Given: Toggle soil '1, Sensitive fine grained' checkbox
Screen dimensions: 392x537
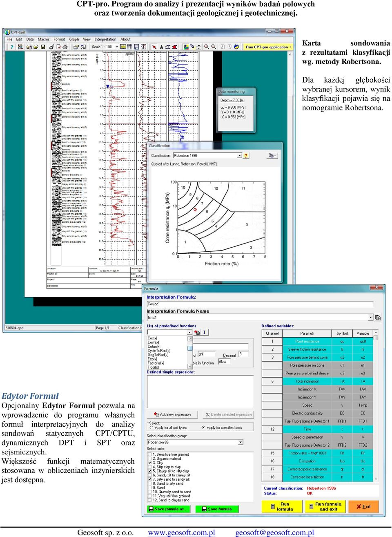Looking at the screenshot, I should pyautogui.click(x=149, y=454).
